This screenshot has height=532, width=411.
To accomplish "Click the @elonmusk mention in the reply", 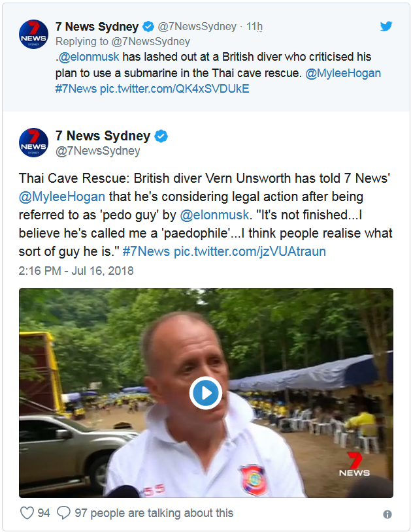I will click(x=90, y=57).
